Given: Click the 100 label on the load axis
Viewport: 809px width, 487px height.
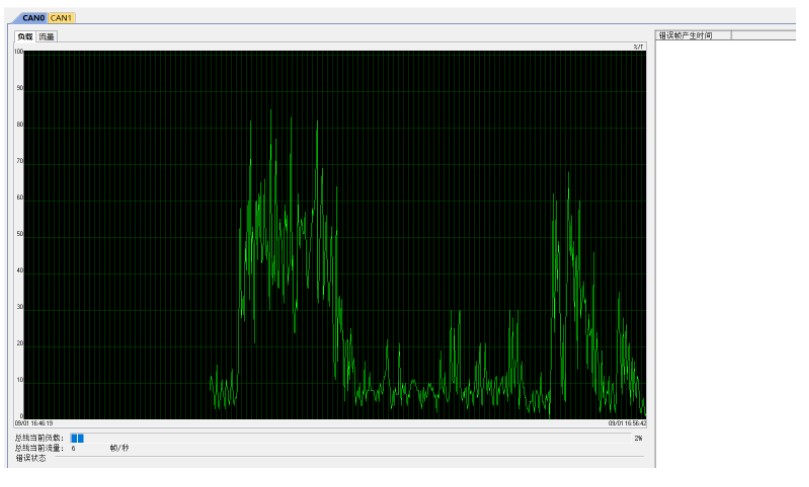Looking at the screenshot, I should click(19, 52).
